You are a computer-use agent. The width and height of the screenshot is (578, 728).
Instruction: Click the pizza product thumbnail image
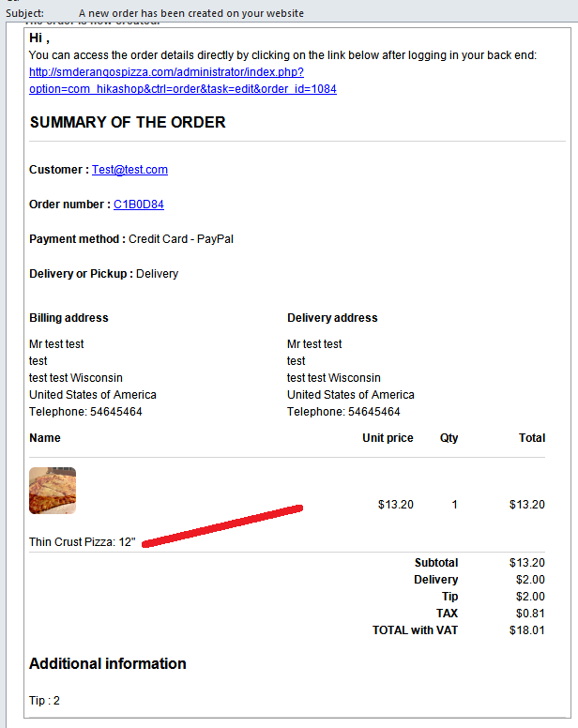[x=53, y=491]
